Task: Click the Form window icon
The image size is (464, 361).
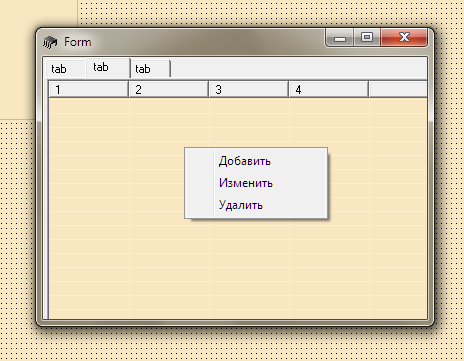Action: coord(50,42)
